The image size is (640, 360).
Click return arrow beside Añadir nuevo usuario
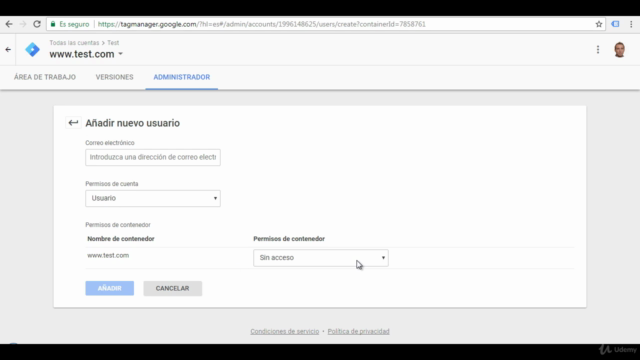point(73,123)
